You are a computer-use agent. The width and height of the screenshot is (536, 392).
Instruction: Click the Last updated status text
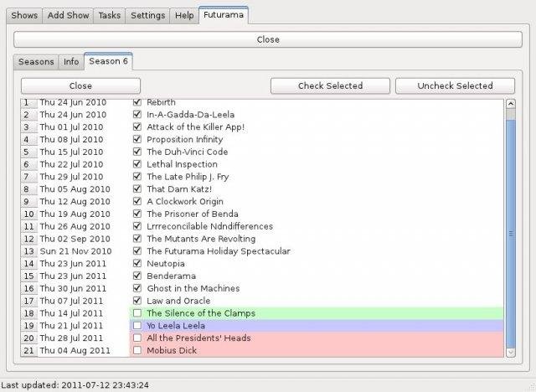pos(75,385)
